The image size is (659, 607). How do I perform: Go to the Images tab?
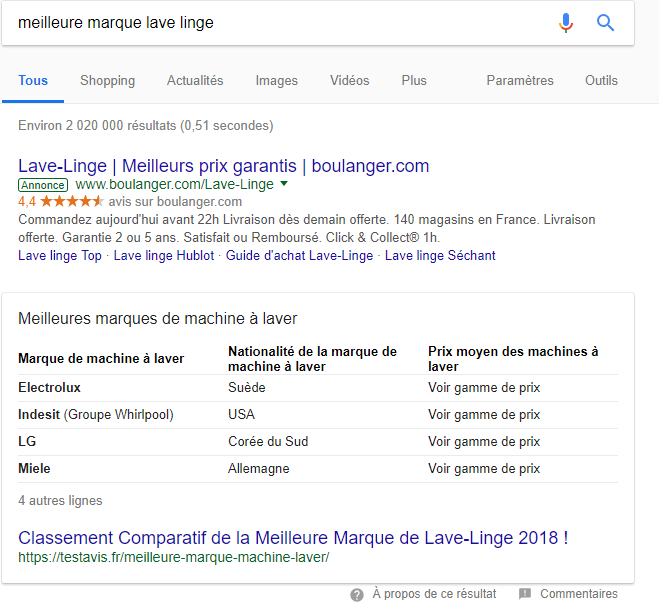click(x=277, y=80)
